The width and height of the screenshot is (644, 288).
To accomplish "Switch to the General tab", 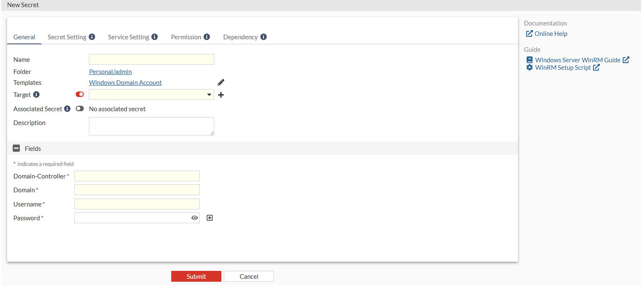I will point(24,37).
